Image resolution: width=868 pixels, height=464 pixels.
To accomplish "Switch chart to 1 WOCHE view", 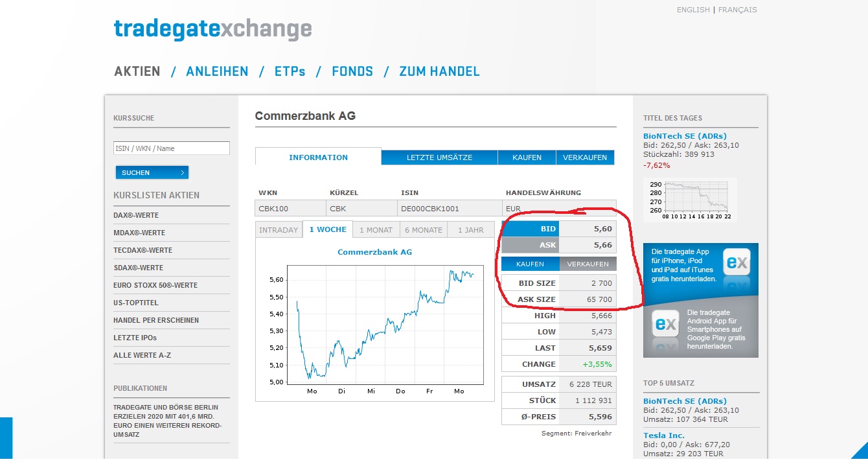I will point(328,229).
